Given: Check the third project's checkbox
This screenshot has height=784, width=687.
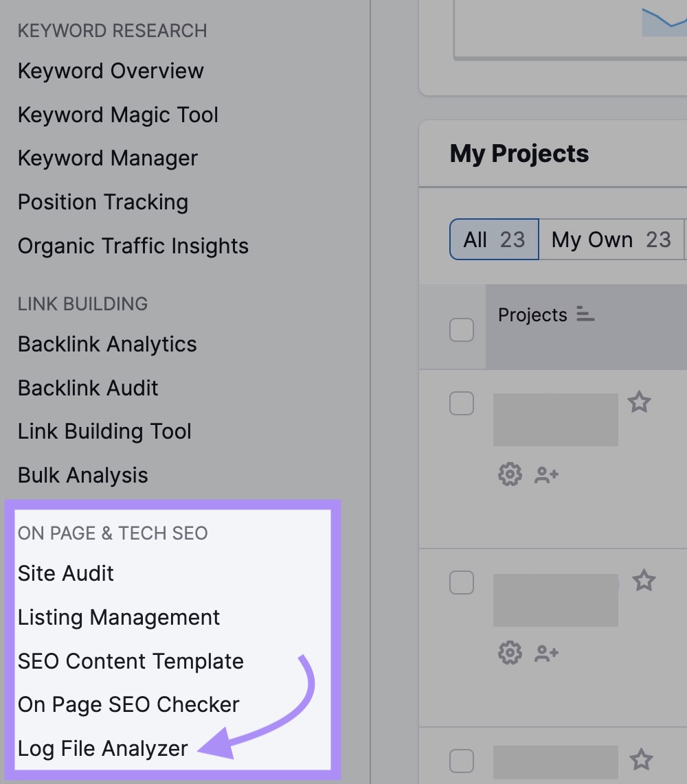Looking at the screenshot, I should [x=462, y=760].
